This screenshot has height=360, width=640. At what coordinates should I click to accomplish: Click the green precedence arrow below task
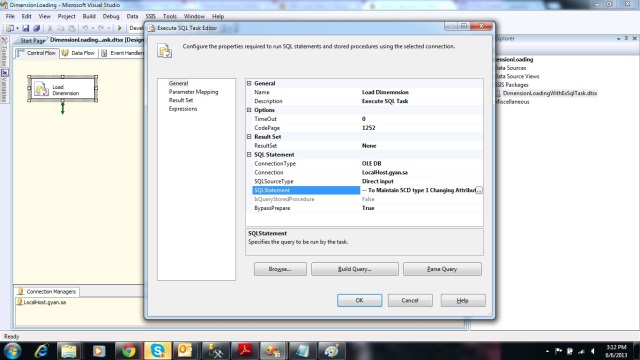tap(62, 108)
